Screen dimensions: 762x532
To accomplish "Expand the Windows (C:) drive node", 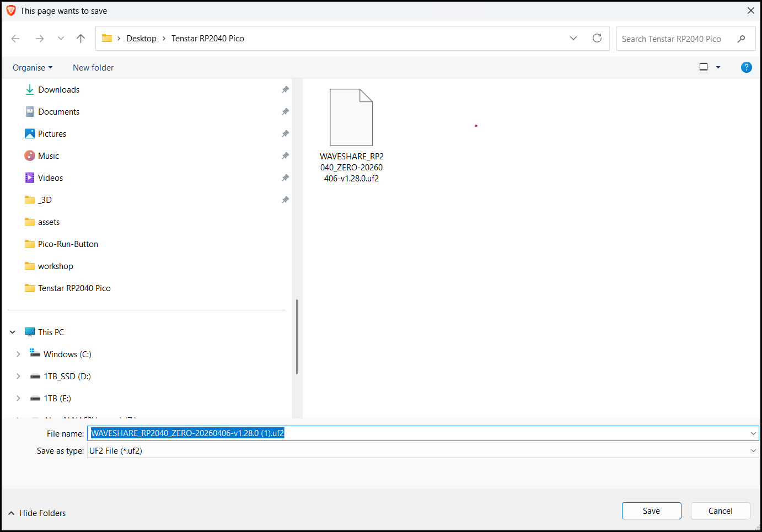I will point(18,354).
